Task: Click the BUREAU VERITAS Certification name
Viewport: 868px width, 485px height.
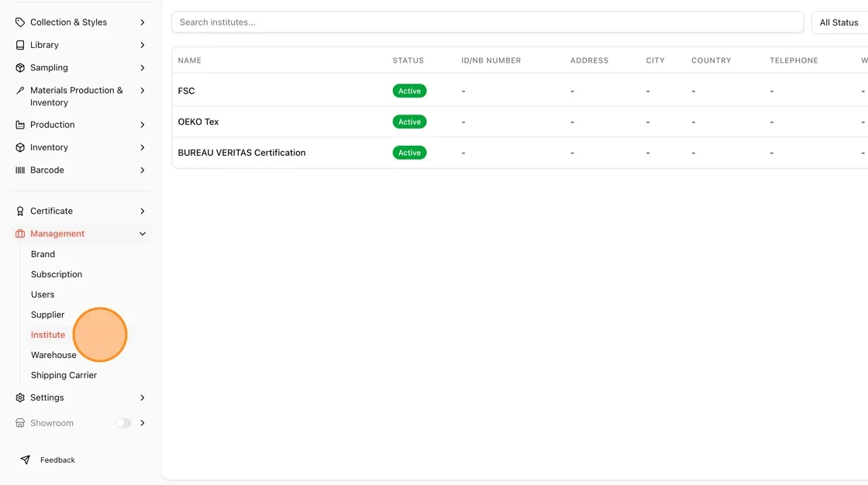Action: click(242, 153)
